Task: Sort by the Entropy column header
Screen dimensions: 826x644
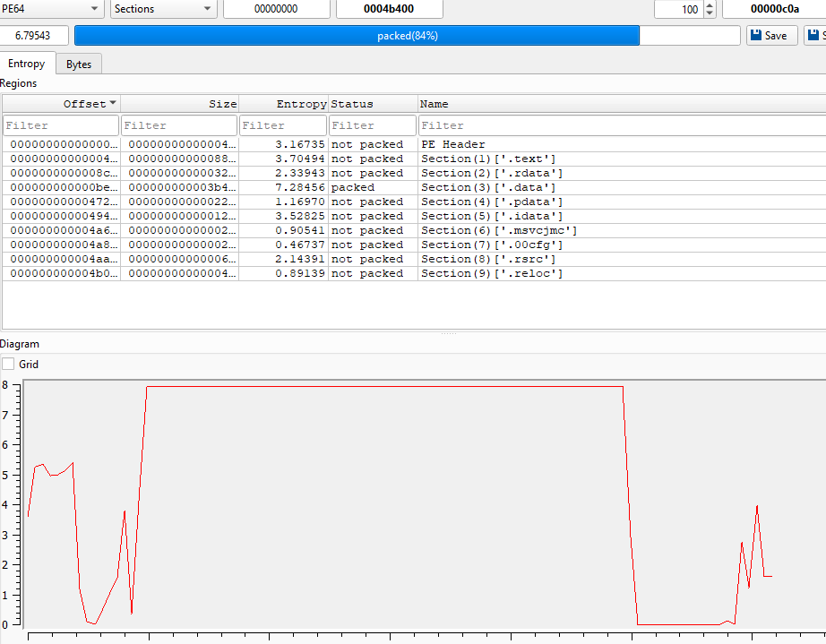Action: coord(284,104)
